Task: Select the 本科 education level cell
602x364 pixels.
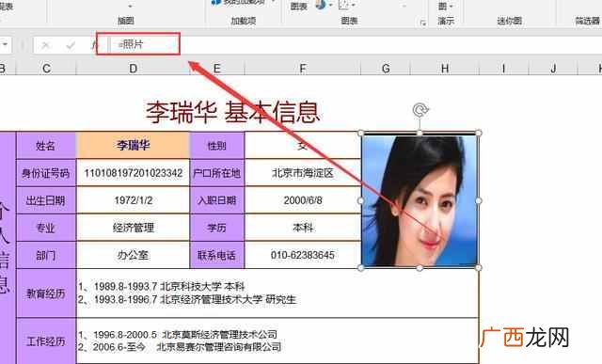Action: 303,228
